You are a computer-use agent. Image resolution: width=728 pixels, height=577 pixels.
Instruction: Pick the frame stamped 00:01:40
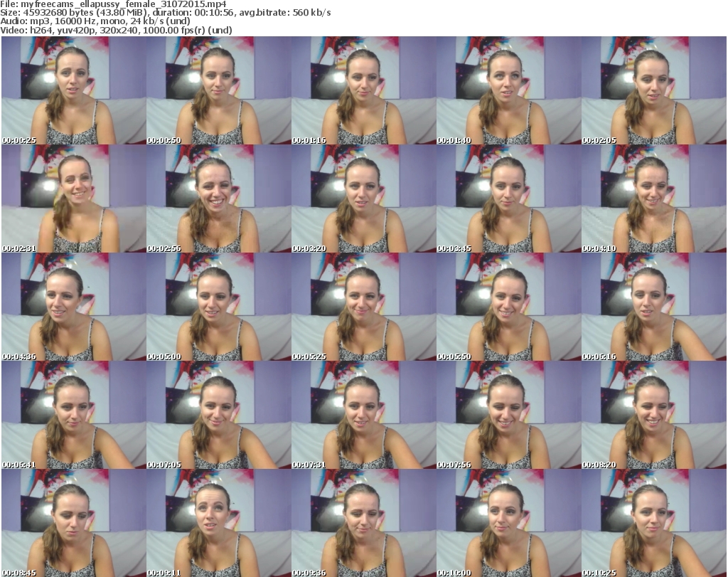tap(509, 90)
